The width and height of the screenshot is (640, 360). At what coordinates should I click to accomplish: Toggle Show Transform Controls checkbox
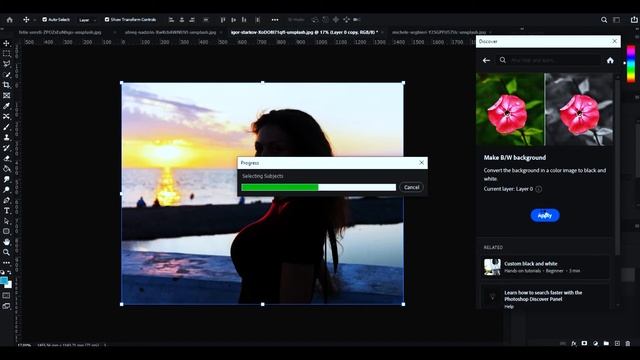click(107, 20)
